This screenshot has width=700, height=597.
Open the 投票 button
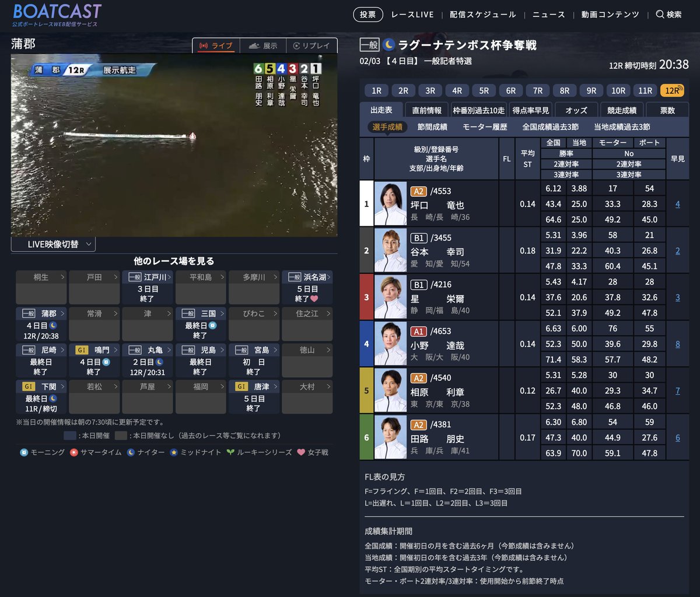368,15
